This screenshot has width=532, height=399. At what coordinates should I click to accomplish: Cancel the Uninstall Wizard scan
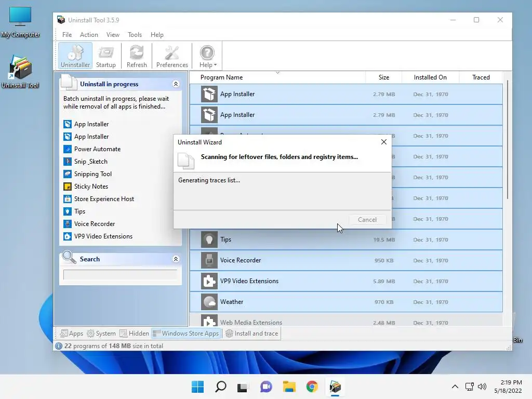coord(367,220)
